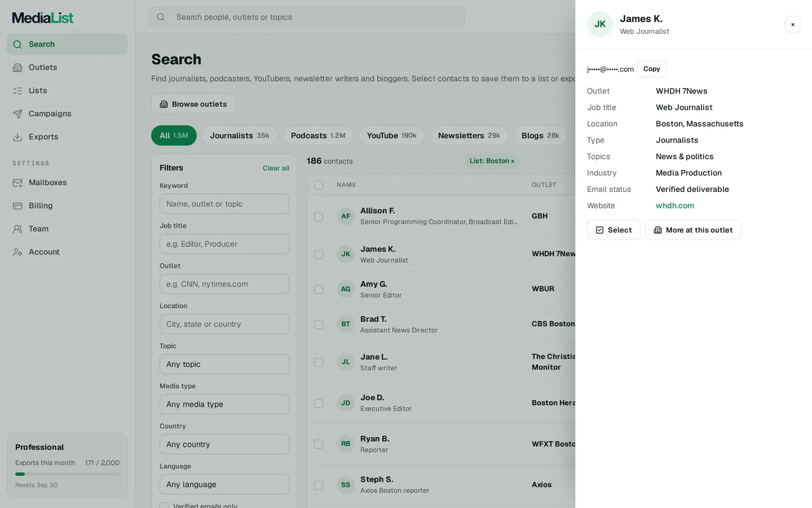Open the Any topic dropdown

(224, 364)
